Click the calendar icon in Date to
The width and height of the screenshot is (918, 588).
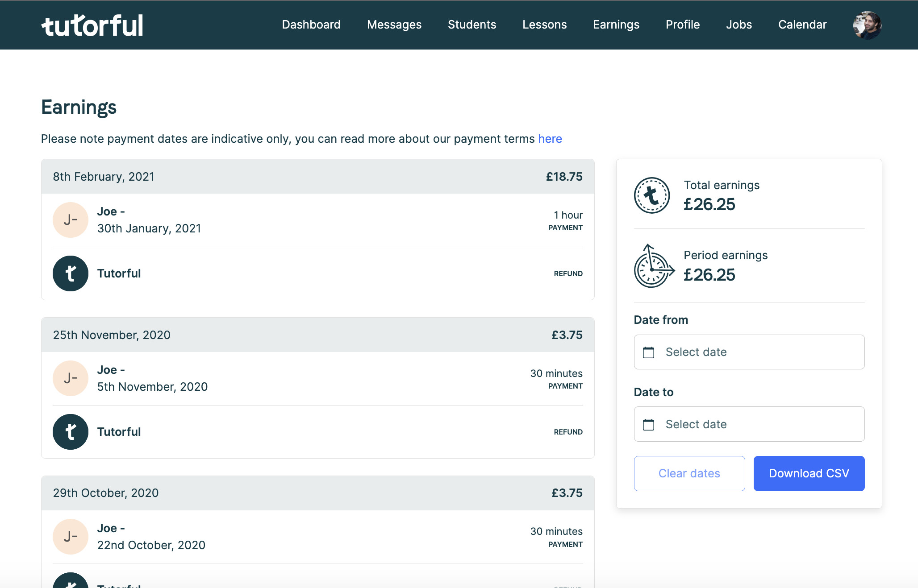pyautogui.click(x=648, y=424)
